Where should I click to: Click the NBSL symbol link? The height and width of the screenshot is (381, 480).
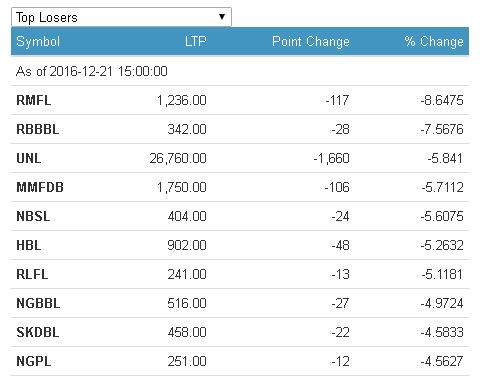click(x=33, y=216)
